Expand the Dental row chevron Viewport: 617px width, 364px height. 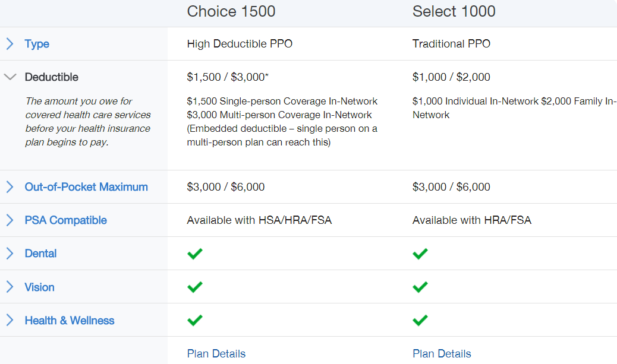[x=10, y=254]
